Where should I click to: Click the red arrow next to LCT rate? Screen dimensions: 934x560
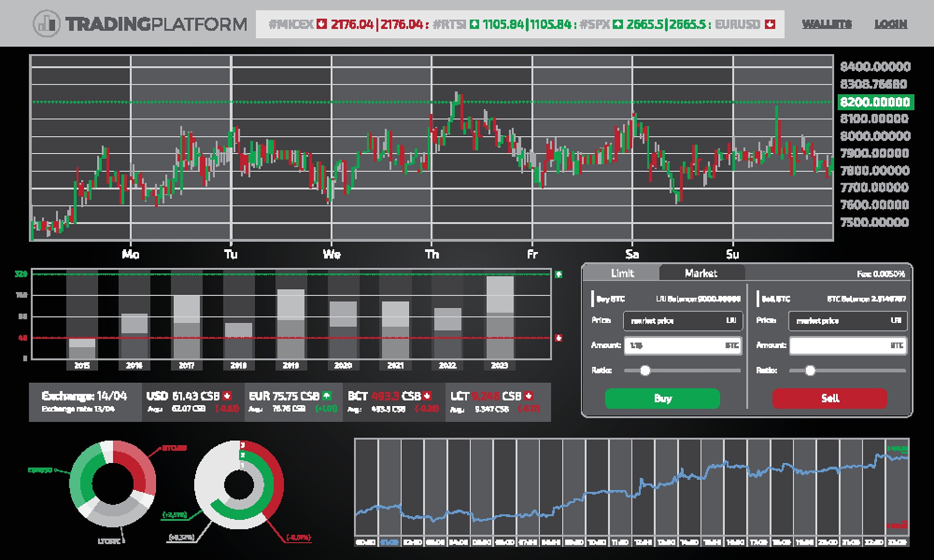pyautogui.click(x=529, y=396)
